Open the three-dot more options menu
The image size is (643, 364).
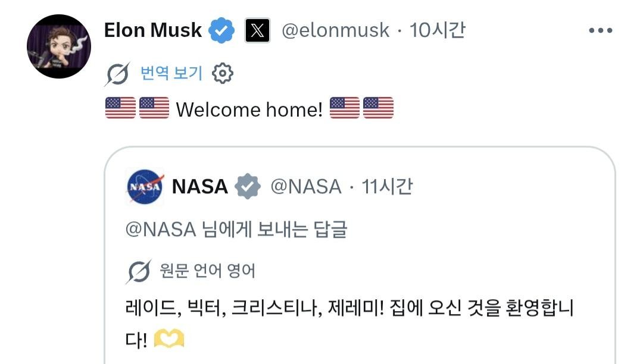[600, 30]
